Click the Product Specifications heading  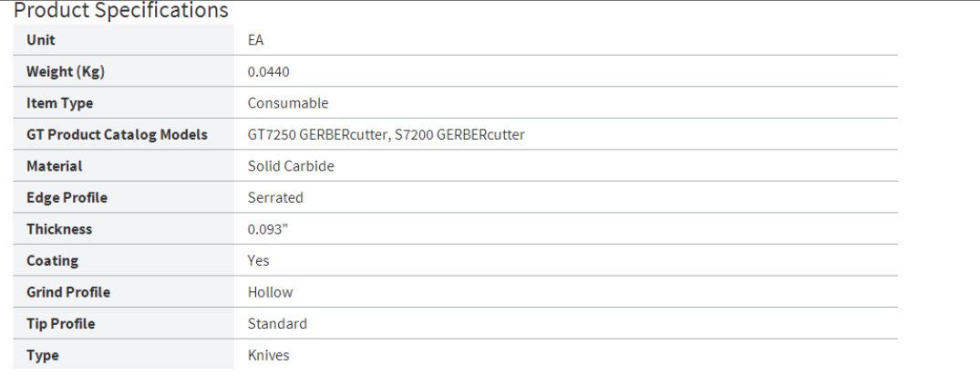pyautogui.click(x=121, y=11)
